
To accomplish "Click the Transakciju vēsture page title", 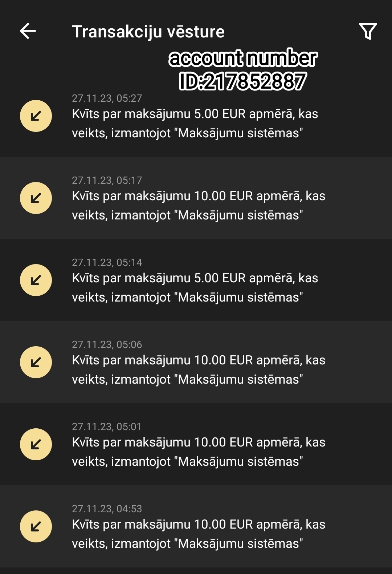I will tap(148, 32).
